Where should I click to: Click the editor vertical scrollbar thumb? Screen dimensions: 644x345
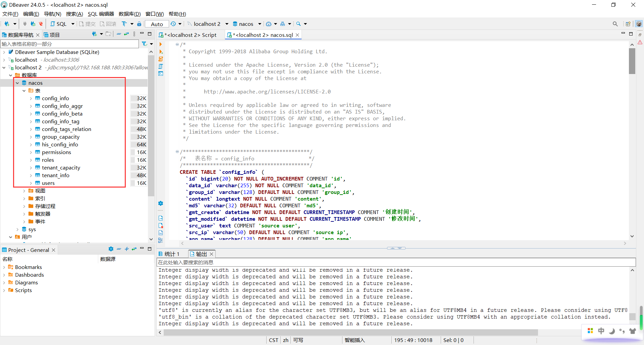click(632, 61)
